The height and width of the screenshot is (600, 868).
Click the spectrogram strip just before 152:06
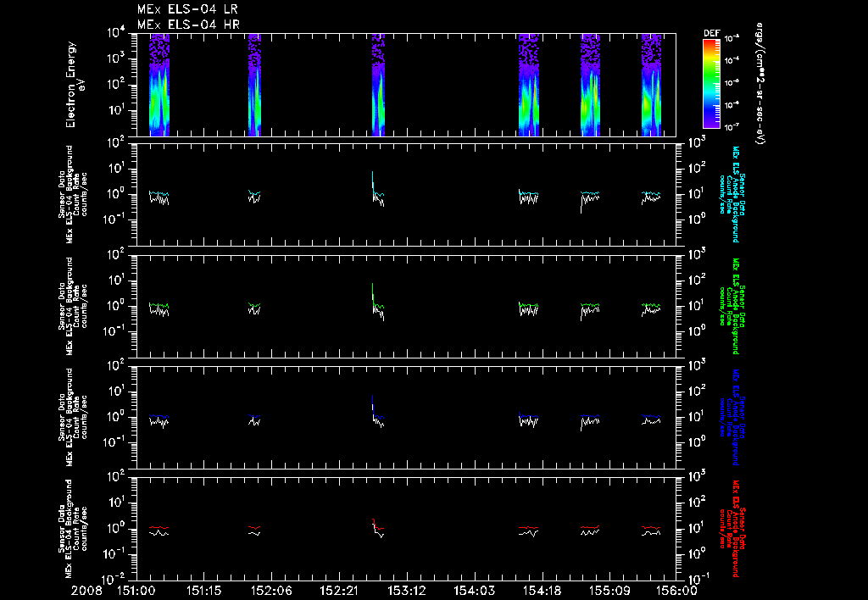(254, 85)
